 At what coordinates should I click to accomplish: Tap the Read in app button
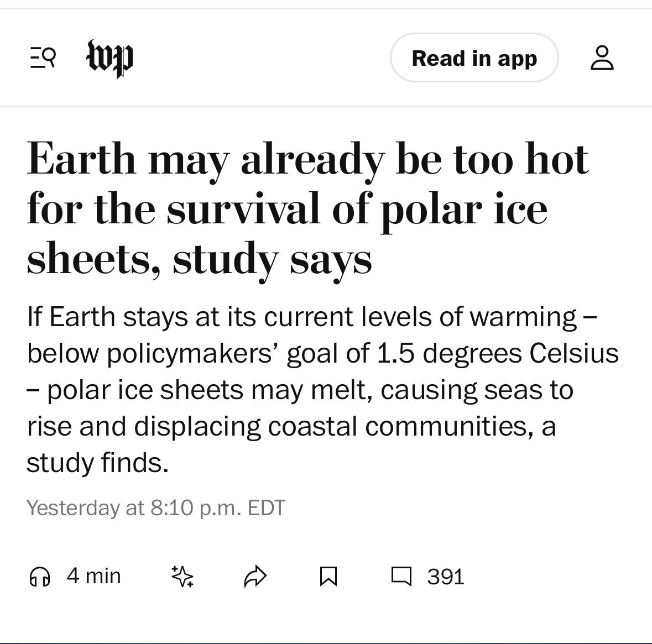(x=474, y=58)
